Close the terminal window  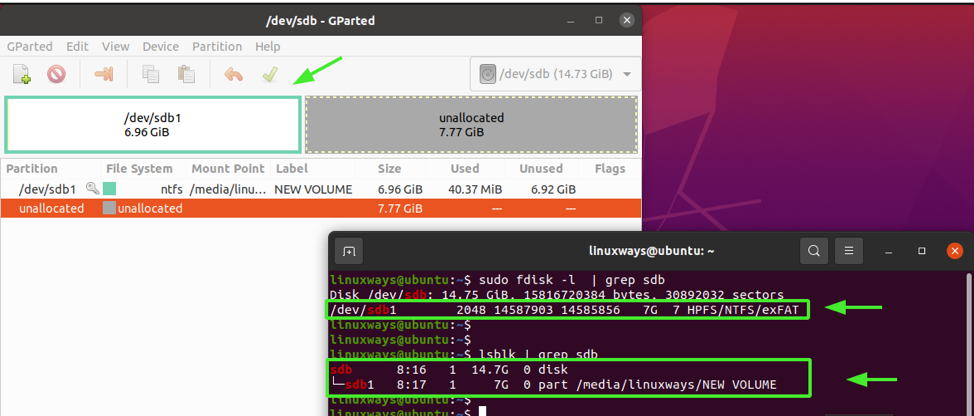(x=955, y=251)
